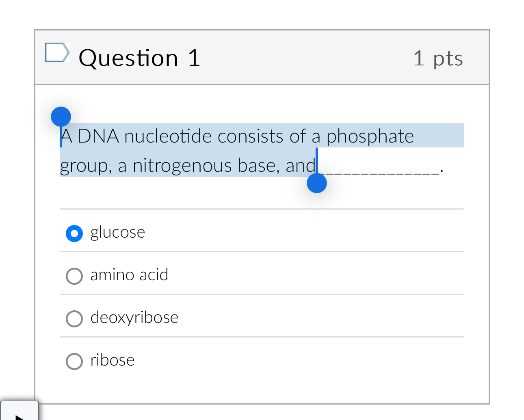
Task: Click the Question 1 header title
Action: [139, 57]
